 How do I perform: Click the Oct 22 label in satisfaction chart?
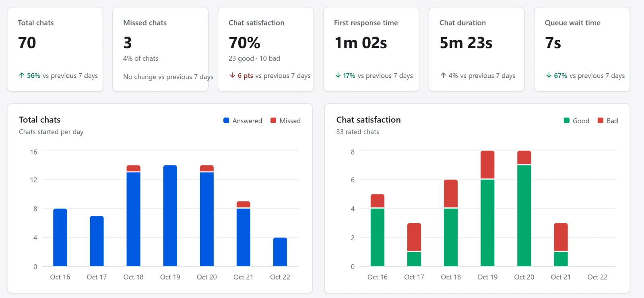click(x=597, y=277)
